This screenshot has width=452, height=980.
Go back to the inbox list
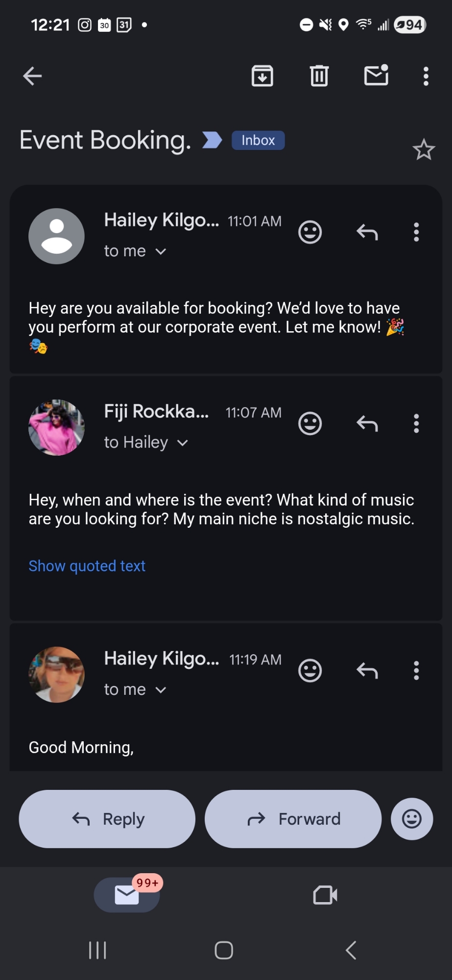32,76
